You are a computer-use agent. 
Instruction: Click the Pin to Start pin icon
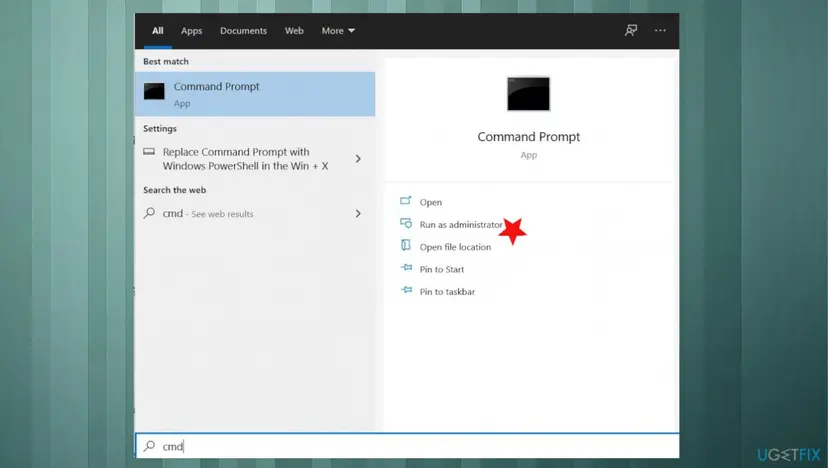click(406, 268)
